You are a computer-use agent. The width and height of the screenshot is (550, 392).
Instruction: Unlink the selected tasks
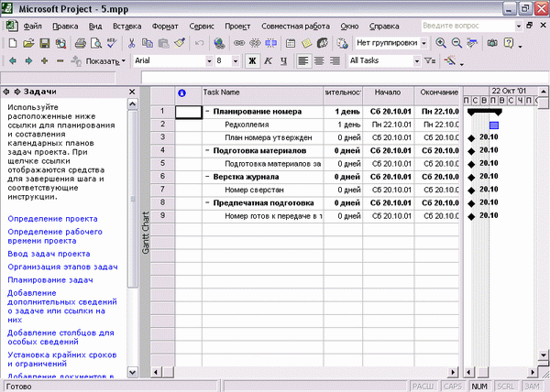pyautogui.click(x=255, y=43)
